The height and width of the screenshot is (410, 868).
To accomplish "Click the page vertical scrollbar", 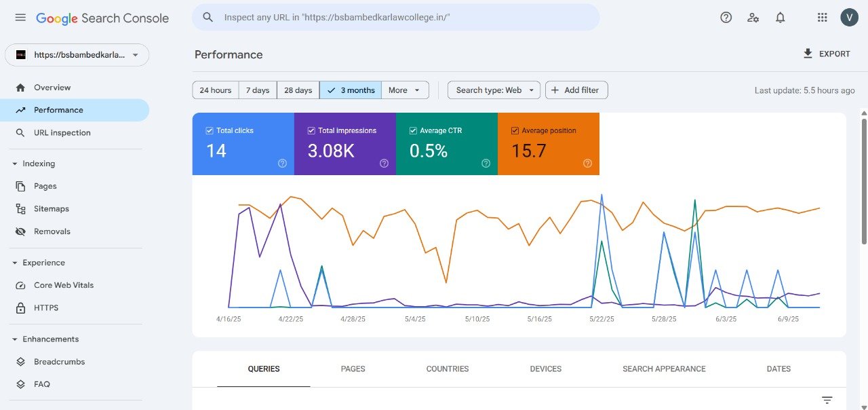I will 864,181.
